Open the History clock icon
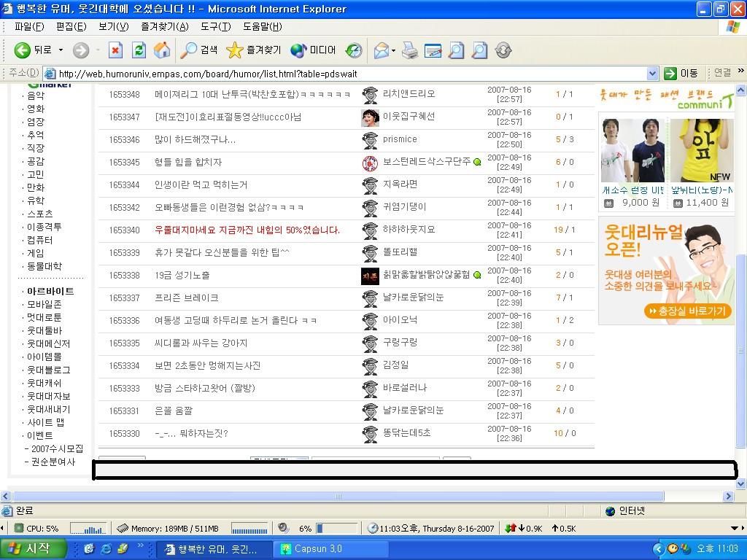The image size is (747, 560). (x=354, y=50)
